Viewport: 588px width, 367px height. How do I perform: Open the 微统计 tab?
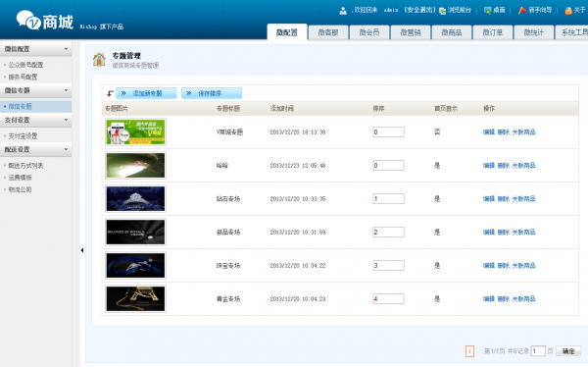pyautogui.click(x=534, y=32)
